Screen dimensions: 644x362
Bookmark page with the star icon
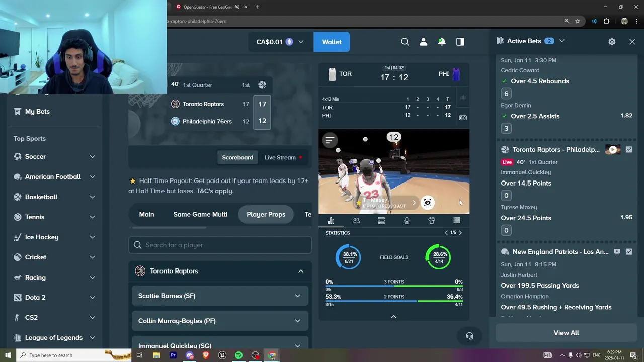pos(578,21)
